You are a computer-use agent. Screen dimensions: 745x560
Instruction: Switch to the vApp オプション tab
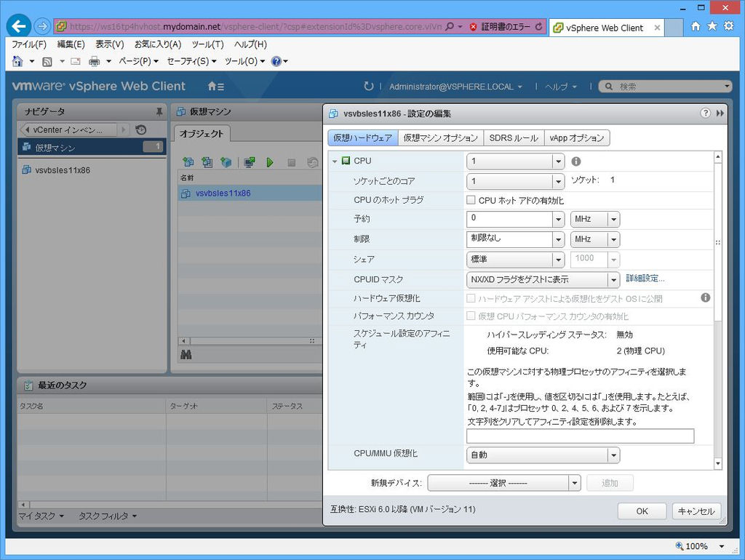click(x=576, y=137)
